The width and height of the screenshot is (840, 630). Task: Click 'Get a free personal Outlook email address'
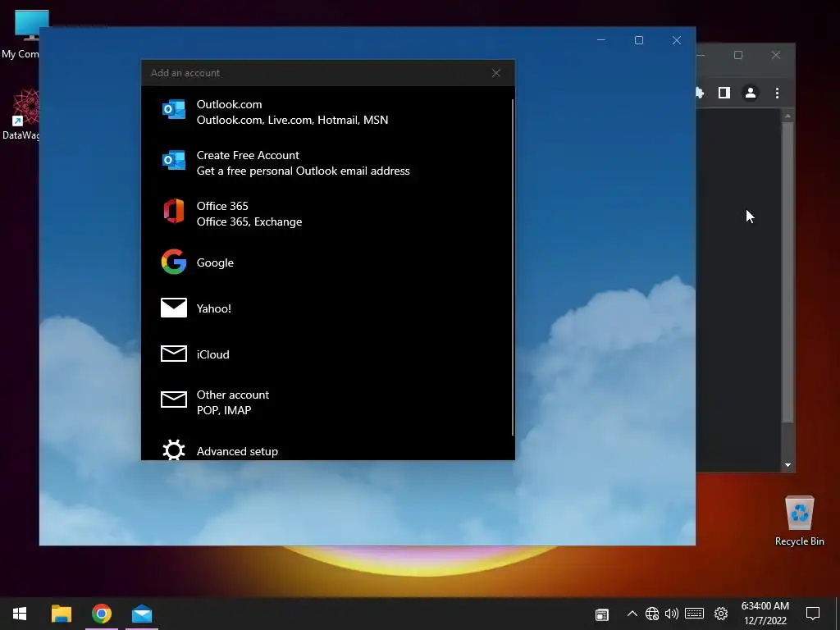coord(304,171)
